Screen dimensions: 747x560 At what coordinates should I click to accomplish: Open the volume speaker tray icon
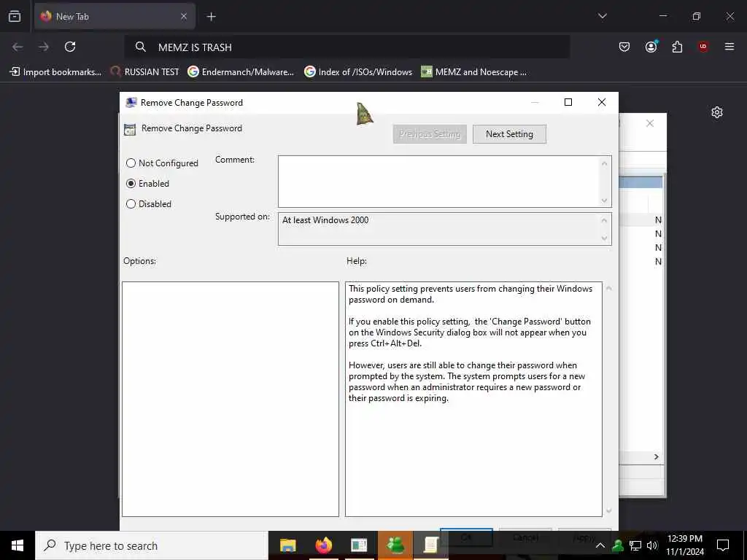tap(651, 545)
